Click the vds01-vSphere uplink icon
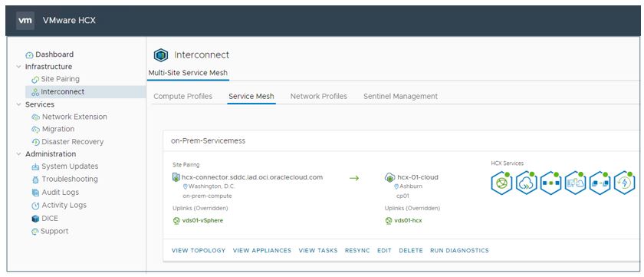The width and height of the screenshot is (644, 277). click(176, 220)
